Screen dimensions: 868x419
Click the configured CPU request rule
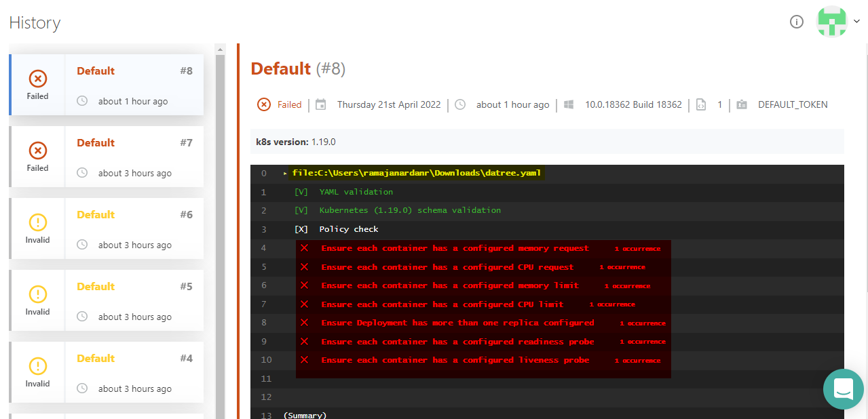point(447,267)
